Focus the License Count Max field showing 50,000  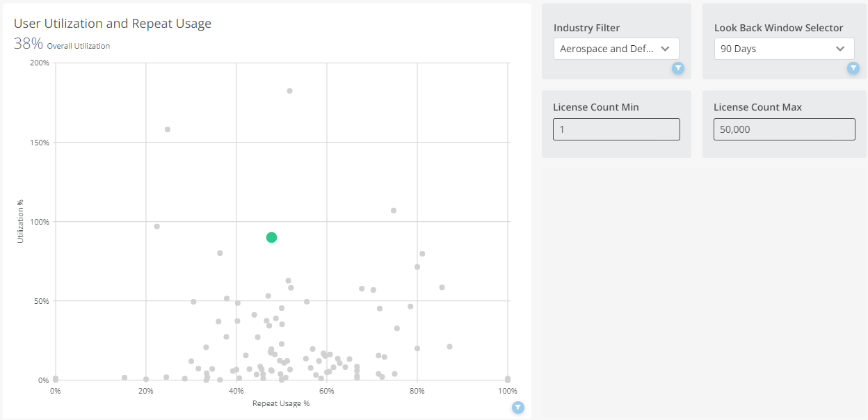784,129
